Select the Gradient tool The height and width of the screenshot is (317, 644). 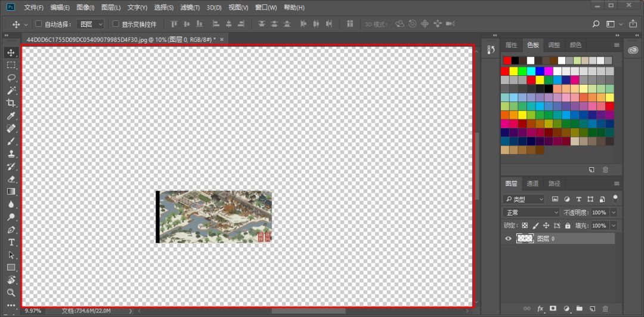[11, 192]
